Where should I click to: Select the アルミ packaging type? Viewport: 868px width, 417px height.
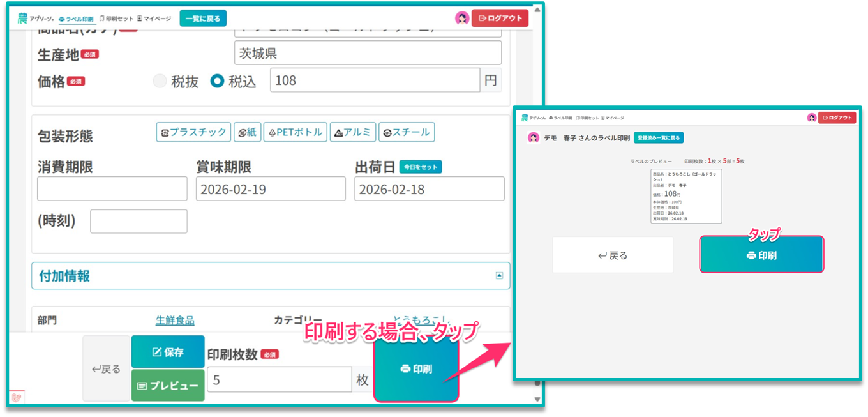point(352,132)
